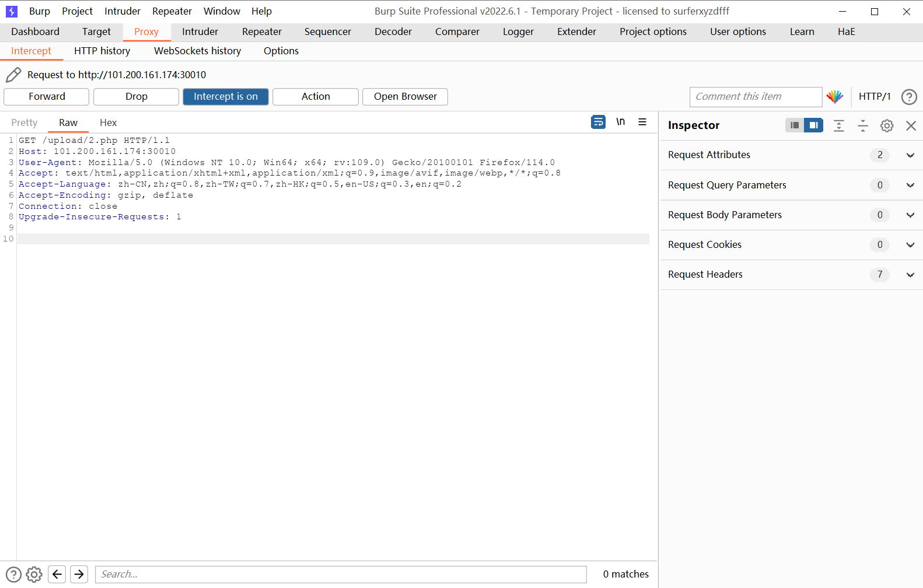Open the Intruder menu in menu bar
The image size is (923, 588).
pos(123,11)
